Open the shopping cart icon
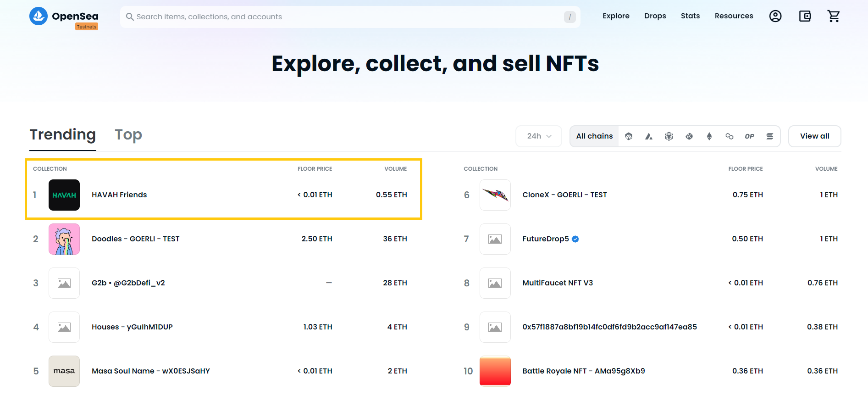The height and width of the screenshot is (407, 868). (x=834, y=16)
